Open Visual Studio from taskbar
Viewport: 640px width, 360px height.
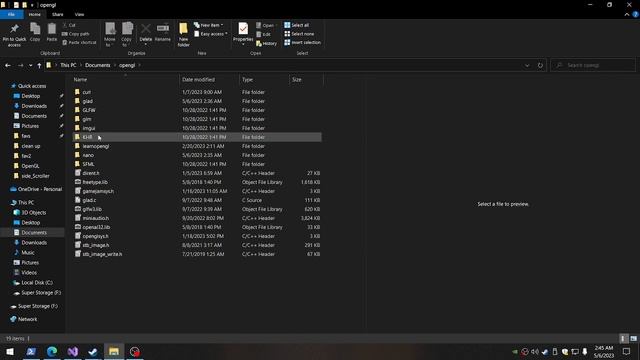point(73,351)
